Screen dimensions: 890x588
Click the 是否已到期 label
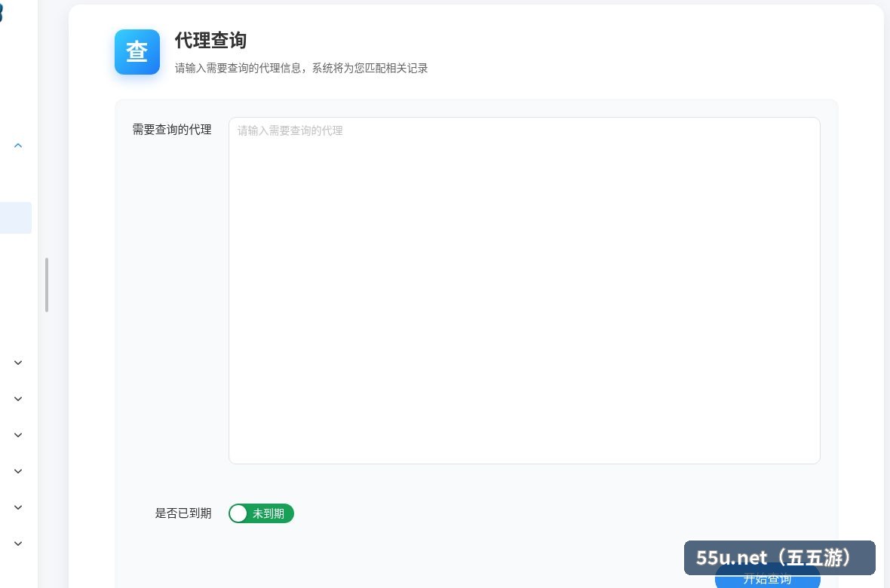click(x=183, y=513)
